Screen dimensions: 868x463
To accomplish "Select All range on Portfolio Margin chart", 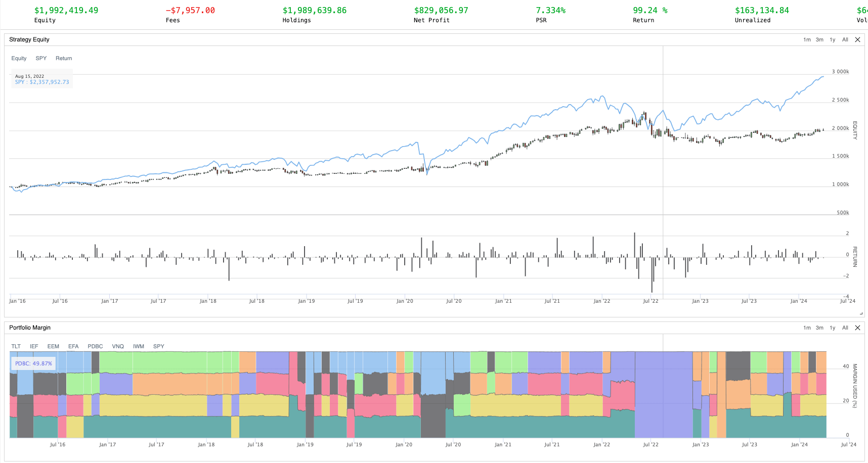I will [845, 328].
